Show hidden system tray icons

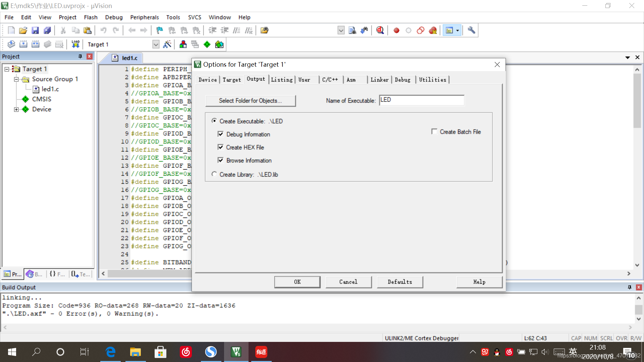[473, 352]
